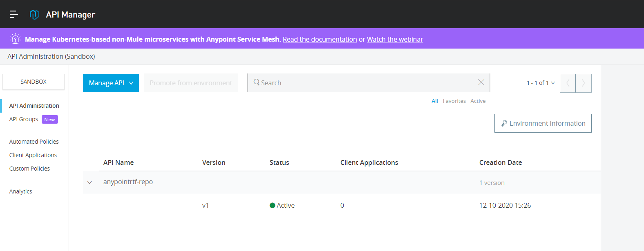Viewport: 644px width, 251px height.
Task: Filter the list by Favorites
Action: click(454, 101)
